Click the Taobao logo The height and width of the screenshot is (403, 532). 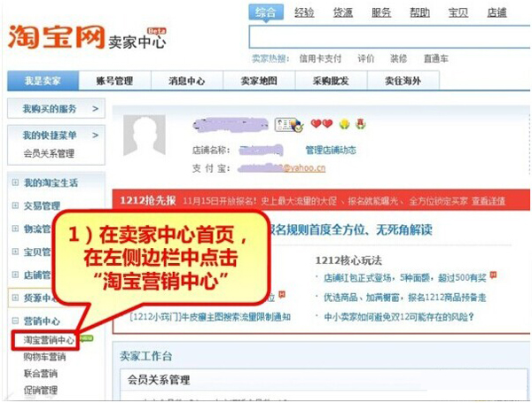[x=56, y=37]
